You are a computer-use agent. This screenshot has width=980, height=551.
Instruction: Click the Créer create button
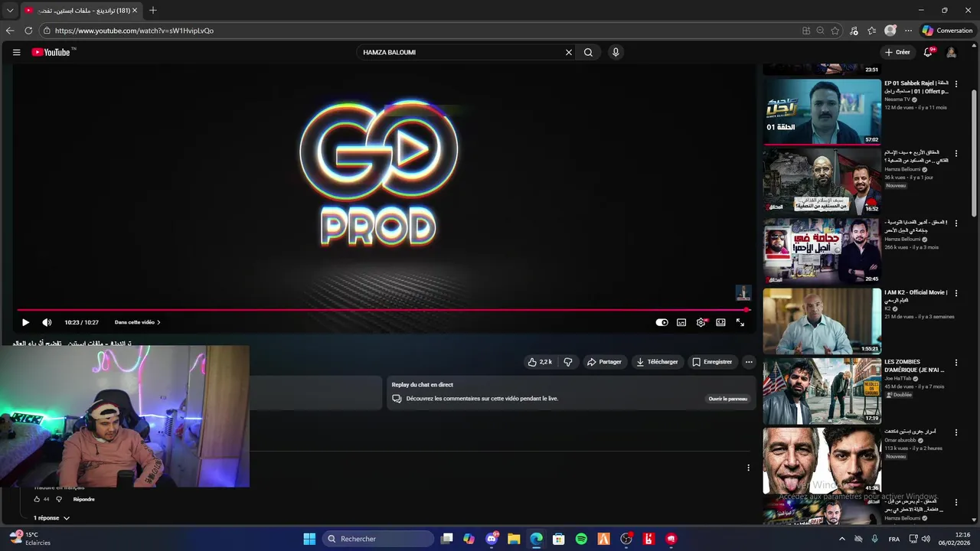click(x=897, y=52)
